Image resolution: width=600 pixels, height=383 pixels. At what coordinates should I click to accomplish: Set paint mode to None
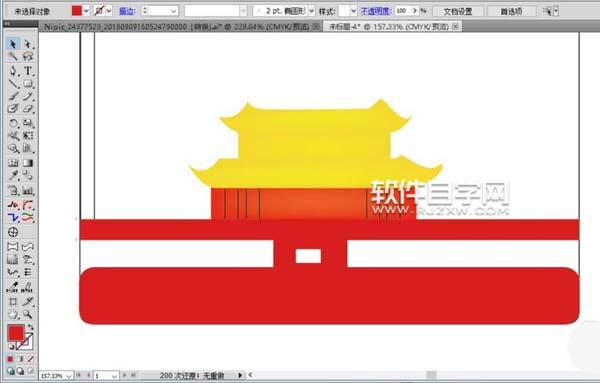pos(30,359)
